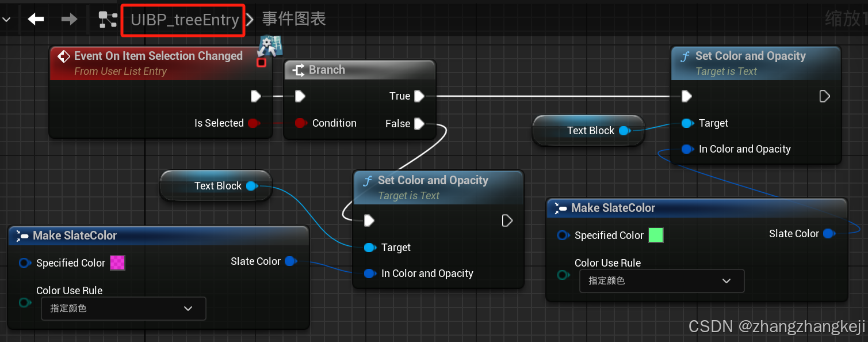Click the interface icon above the event node

(270, 47)
